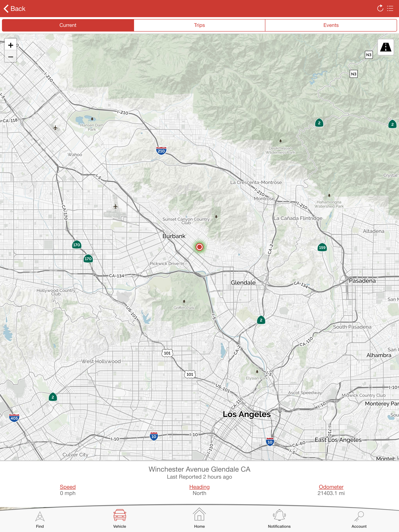Open the Vehicle tab
Screen dimensions: 399x532
point(120,519)
